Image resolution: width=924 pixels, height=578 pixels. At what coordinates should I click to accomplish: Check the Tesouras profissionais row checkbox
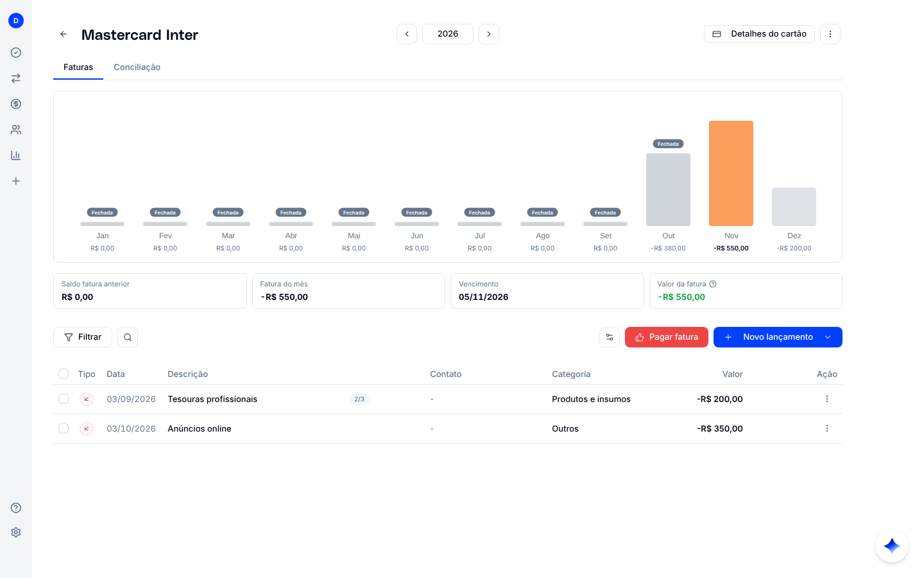click(x=64, y=399)
